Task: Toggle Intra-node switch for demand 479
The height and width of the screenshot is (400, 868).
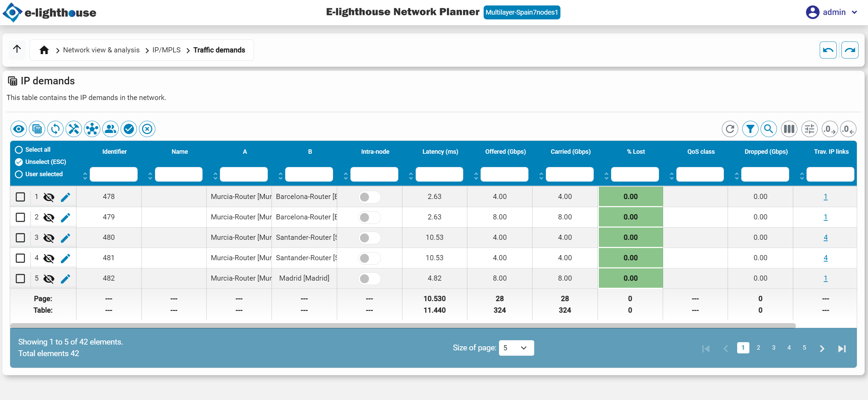Action: (x=369, y=217)
